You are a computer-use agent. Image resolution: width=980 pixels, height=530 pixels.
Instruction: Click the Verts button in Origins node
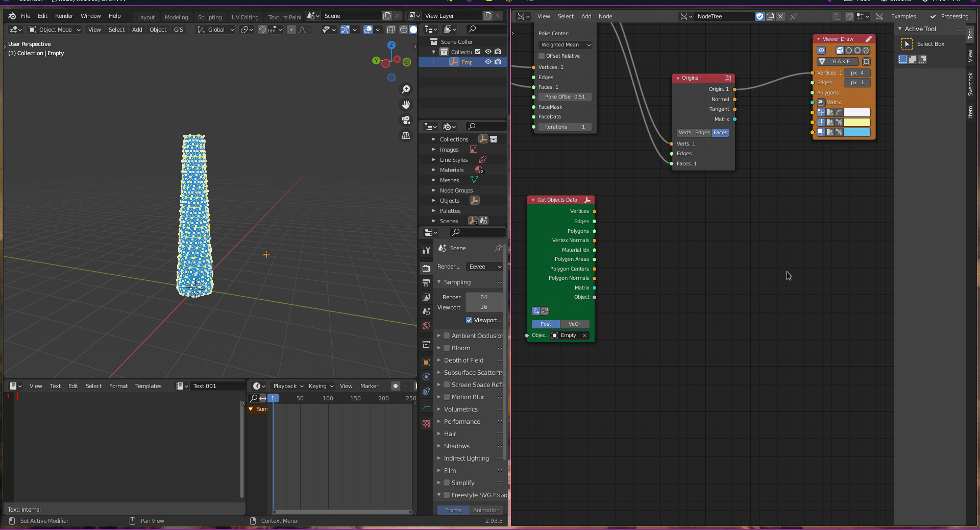click(x=685, y=132)
